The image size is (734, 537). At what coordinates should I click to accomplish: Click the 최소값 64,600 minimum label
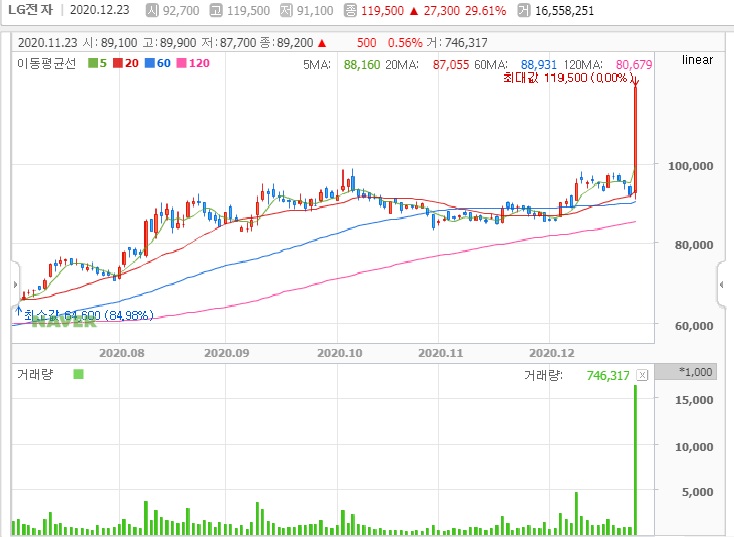[88, 316]
